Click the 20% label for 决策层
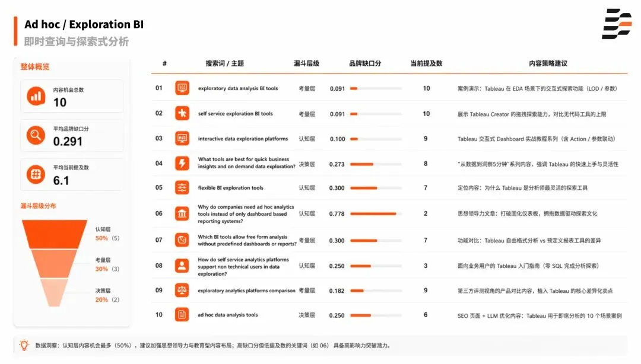641x364 pixels. click(x=101, y=299)
